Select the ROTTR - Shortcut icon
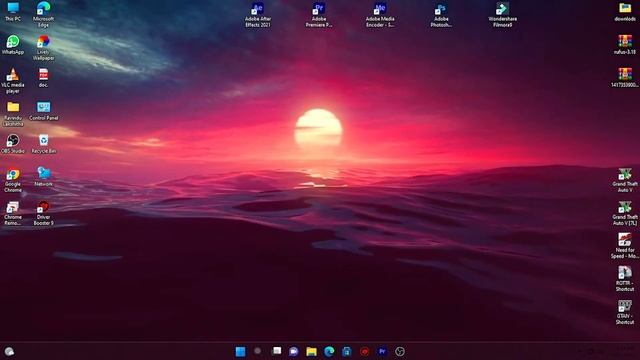Screen dimensions: 640x360 [x=625, y=279]
